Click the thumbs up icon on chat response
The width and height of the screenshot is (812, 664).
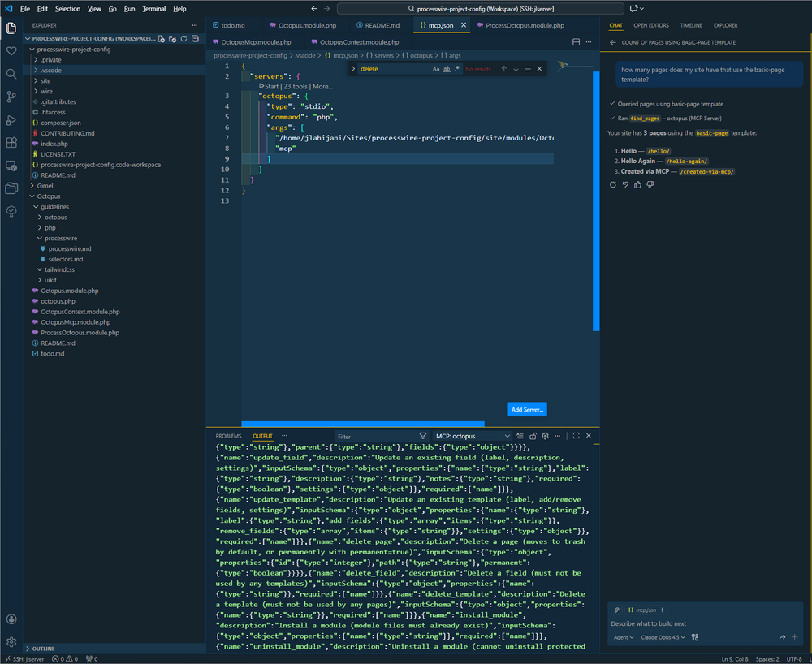point(637,184)
